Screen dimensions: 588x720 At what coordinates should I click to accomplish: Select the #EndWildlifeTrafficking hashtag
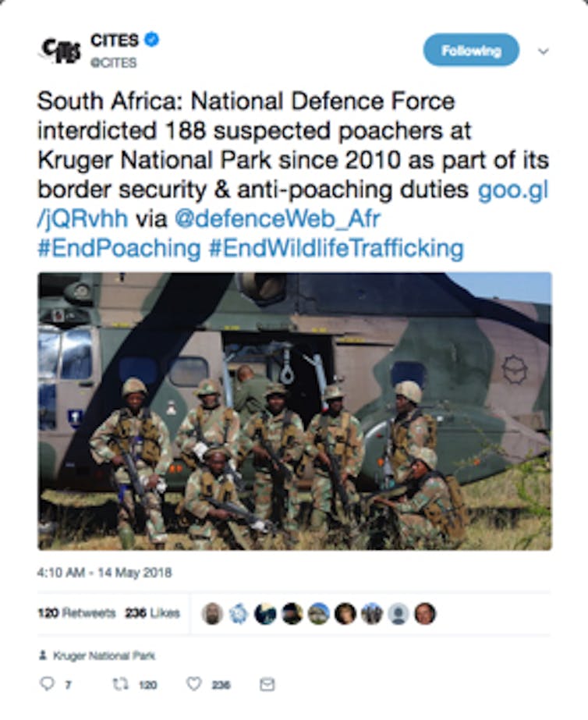click(x=336, y=248)
